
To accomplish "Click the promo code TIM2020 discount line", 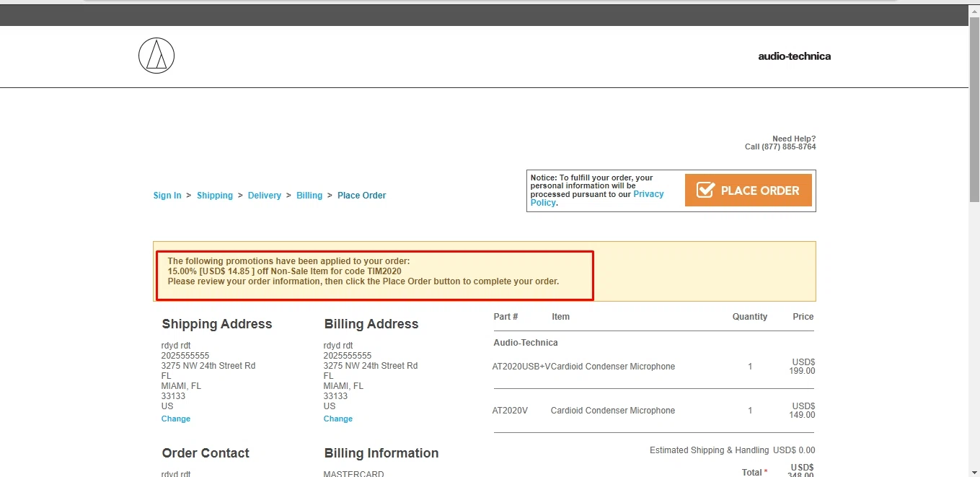I will [x=285, y=271].
